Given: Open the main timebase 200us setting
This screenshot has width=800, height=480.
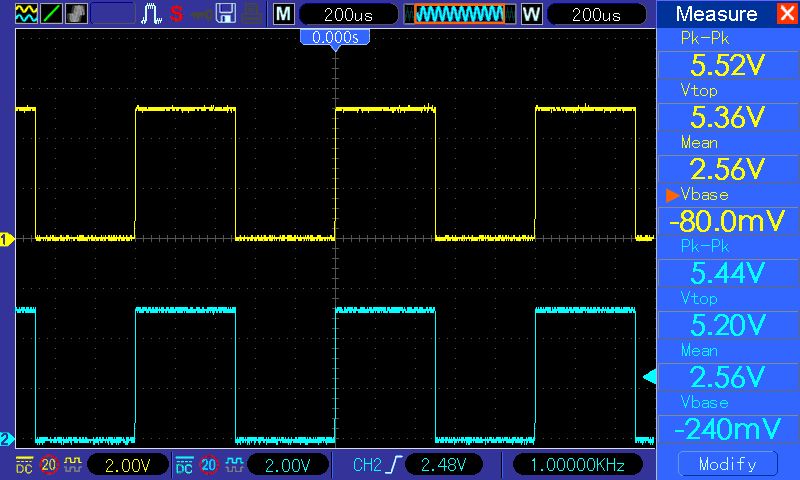Looking at the screenshot, I should point(346,14).
